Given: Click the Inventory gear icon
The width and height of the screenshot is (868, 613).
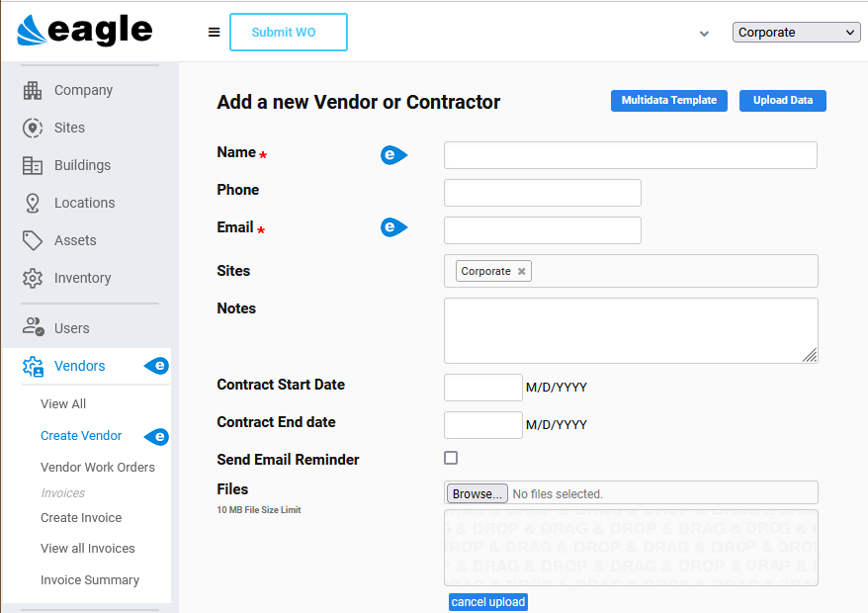Looking at the screenshot, I should click(31, 278).
